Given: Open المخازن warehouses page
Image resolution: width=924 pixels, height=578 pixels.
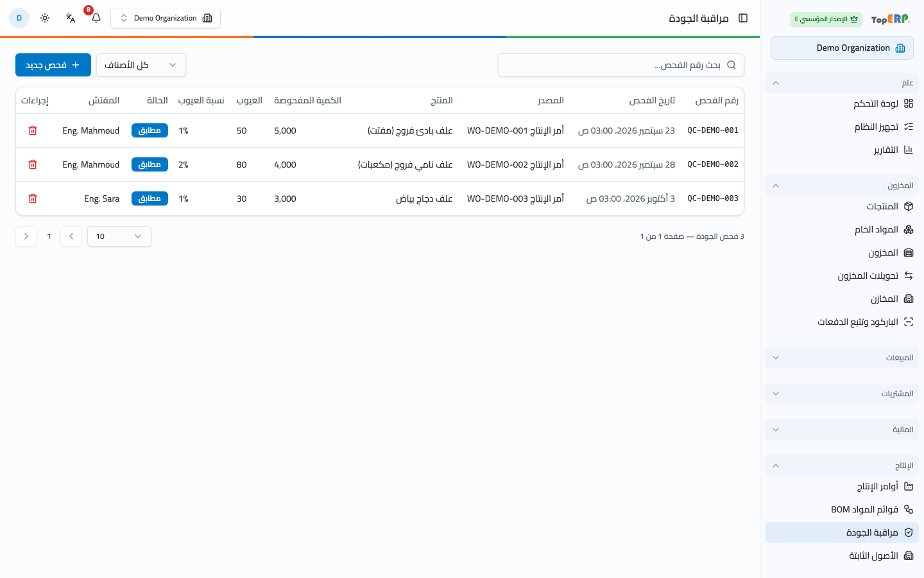Looking at the screenshot, I should coord(842,299).
